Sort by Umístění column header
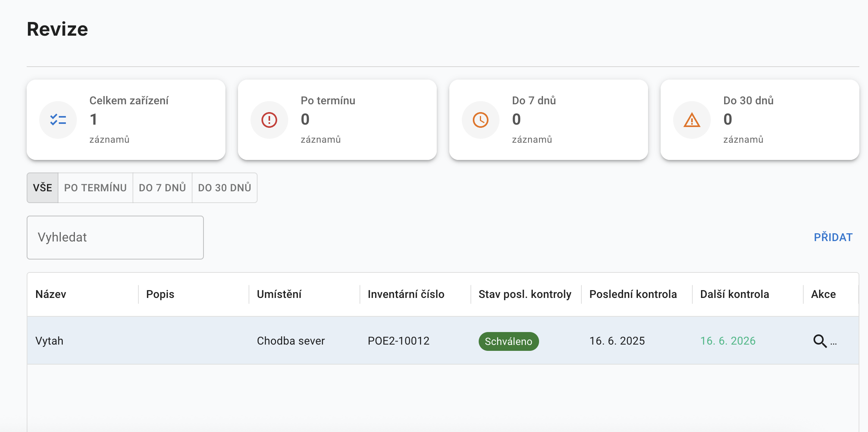The image size is (868, 432). pos(279,294)
